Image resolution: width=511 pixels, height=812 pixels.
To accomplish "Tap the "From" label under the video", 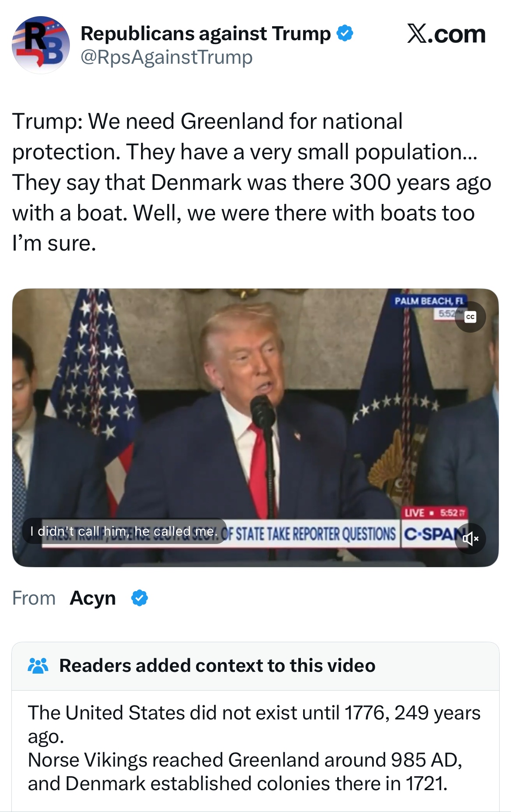I will [34, 598].
